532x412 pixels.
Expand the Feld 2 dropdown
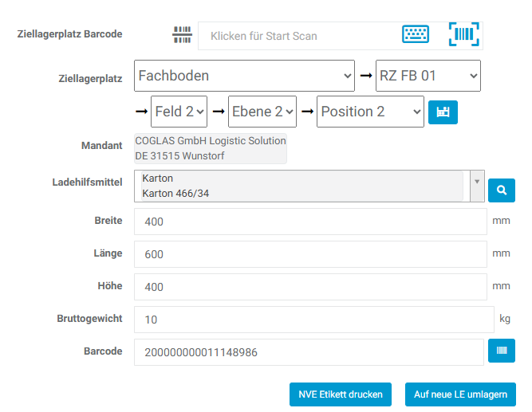(179, 112)
